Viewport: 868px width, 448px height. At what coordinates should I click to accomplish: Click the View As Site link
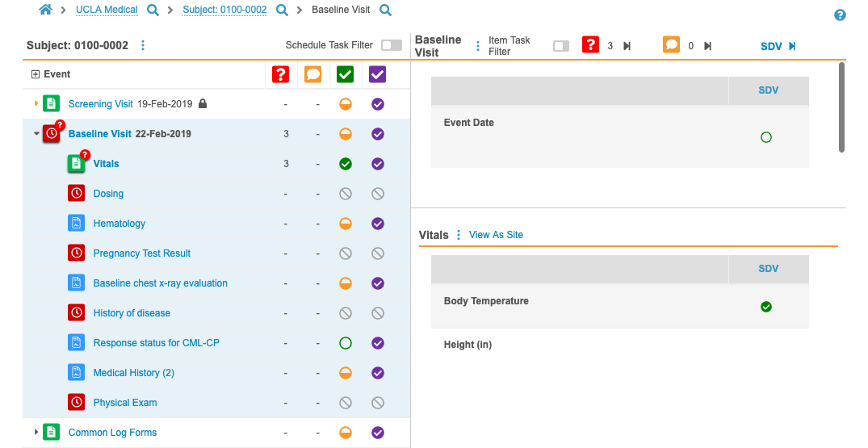[496, 235]
